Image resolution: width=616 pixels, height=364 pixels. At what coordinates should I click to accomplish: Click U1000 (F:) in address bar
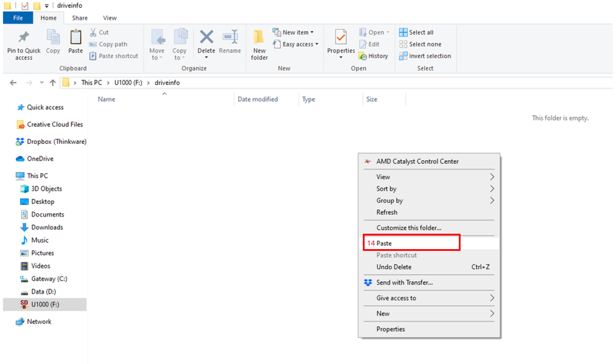click(x=128, y=82)
